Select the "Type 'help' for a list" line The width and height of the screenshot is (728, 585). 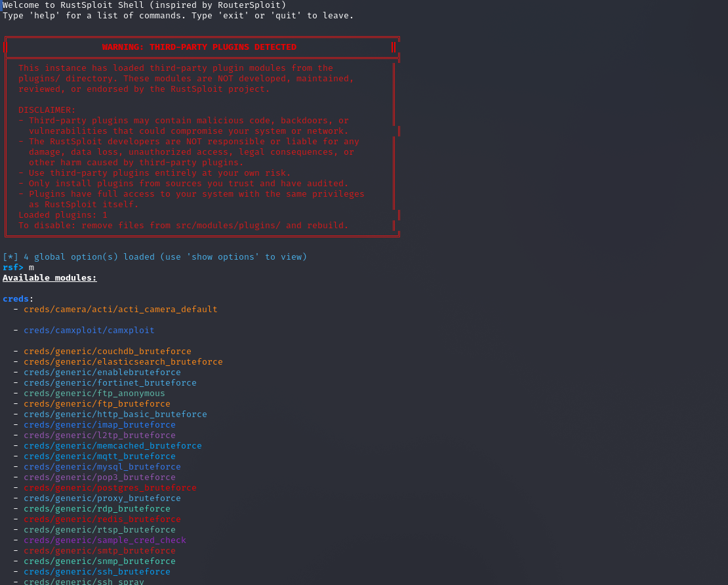click(178, 16)
